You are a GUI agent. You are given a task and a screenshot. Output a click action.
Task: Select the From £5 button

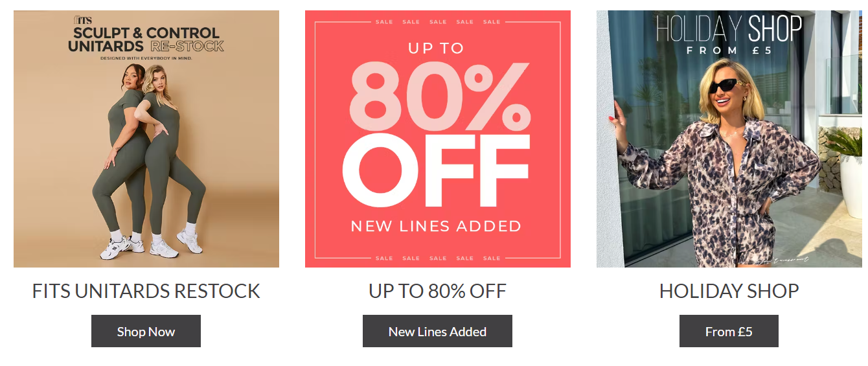coord(729,331)
